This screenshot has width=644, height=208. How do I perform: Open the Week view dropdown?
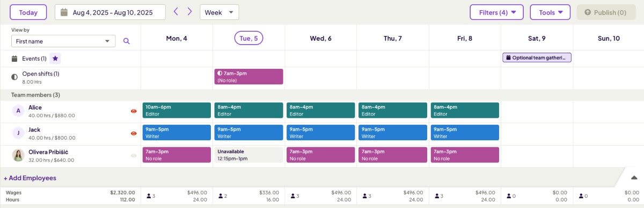click(219, 12)
